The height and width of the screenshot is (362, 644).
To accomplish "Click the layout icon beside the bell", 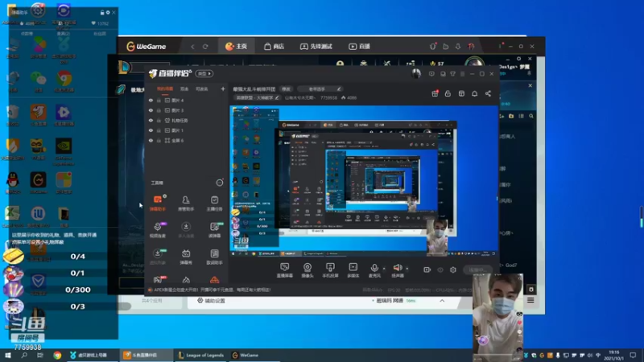I will [x=461, y=93].
